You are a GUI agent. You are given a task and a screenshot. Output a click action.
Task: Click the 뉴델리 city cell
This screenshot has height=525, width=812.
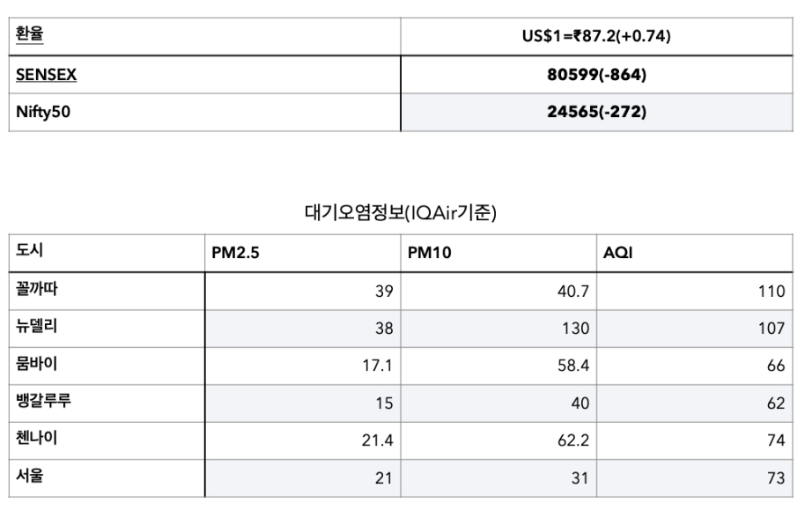[38, 328]
